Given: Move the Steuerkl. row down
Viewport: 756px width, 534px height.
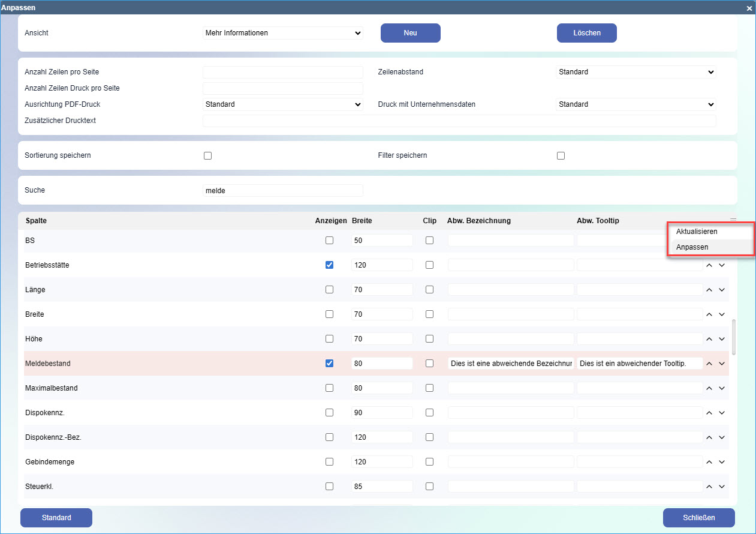Looking at the screenshot, I should click(722, 487).
